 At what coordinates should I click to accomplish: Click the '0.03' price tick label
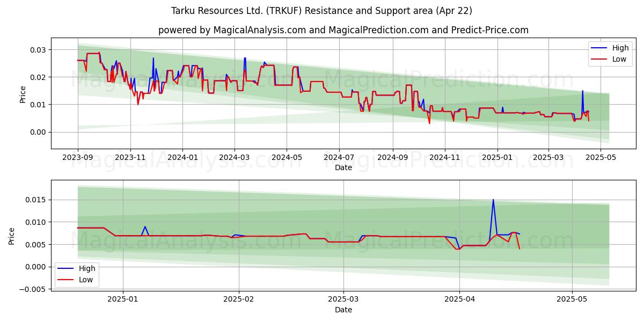[x=38, y=50]
